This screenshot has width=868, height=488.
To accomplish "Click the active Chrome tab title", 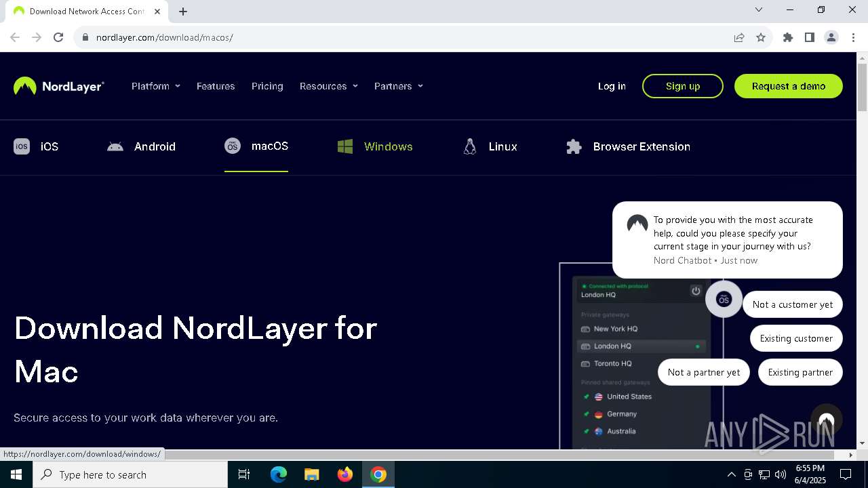I will pyautogui.click(x=87, y=11).
